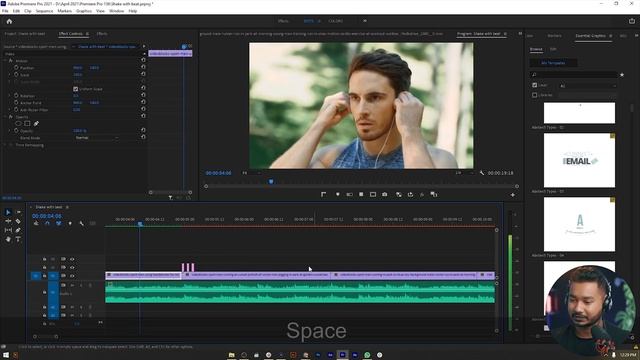Toggle animation stopwatch for Position
Screen dimensions: 640x360
(x=16, y=68)
